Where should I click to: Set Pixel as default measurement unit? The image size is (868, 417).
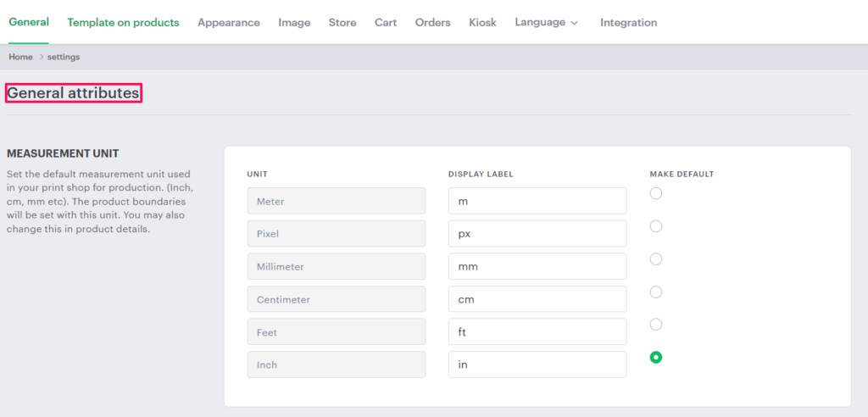[656, 226]
